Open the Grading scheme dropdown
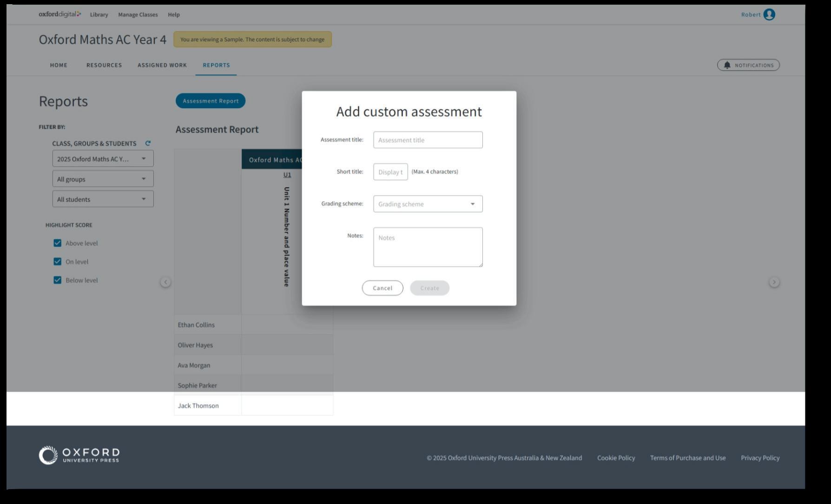The width and height of the screenshot is (831, 504). [428, 204]
